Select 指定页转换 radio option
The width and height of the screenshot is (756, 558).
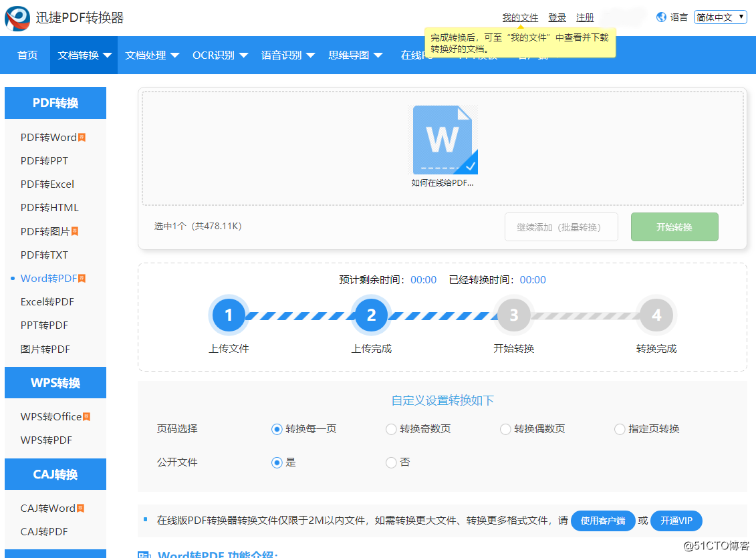(620, 429)
